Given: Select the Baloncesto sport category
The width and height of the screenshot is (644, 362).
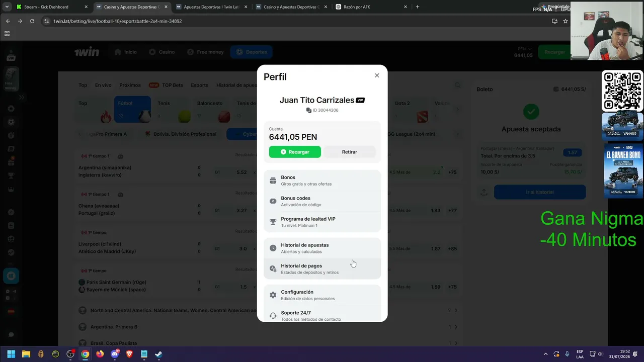Looking at the screenshot, I should pyautogui.click(x=211, y=109).
